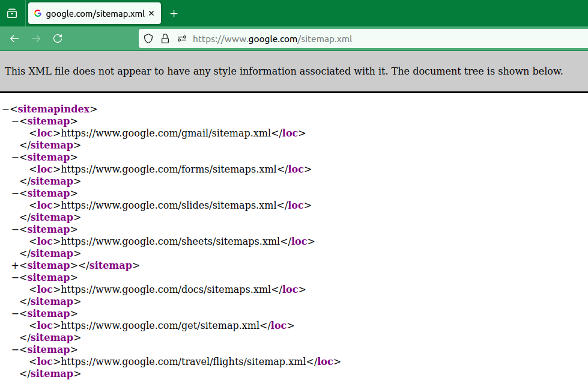Open the tracking protection shield icon
Screen dimensions: 588x380
pos(148,38)
